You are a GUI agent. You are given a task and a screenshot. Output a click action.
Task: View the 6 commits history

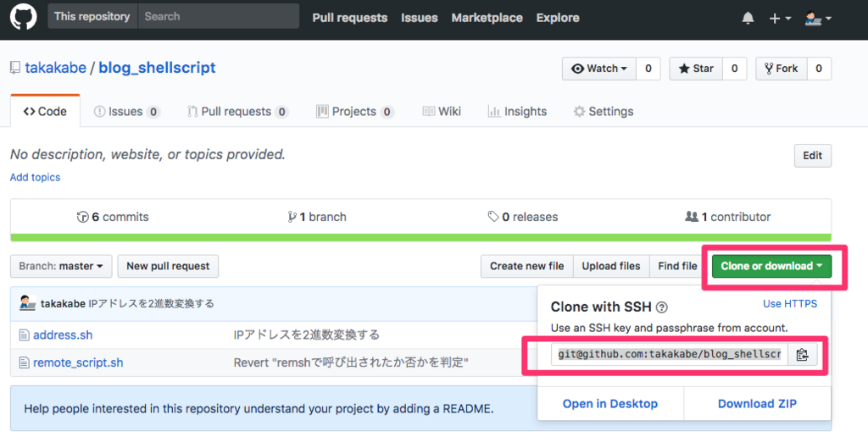click(x=113, y=217)
